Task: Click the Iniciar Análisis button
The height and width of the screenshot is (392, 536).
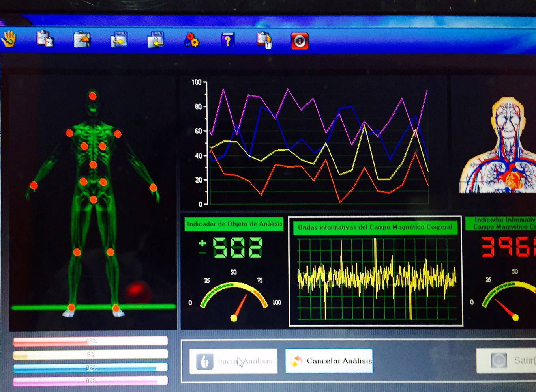Action: click(x=233, y=361)
